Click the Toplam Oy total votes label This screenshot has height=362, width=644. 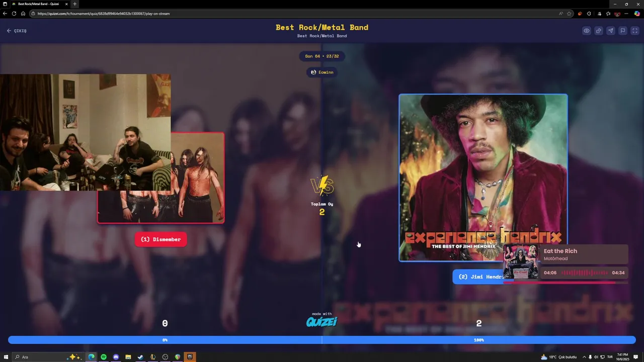[x=322, y=204]
